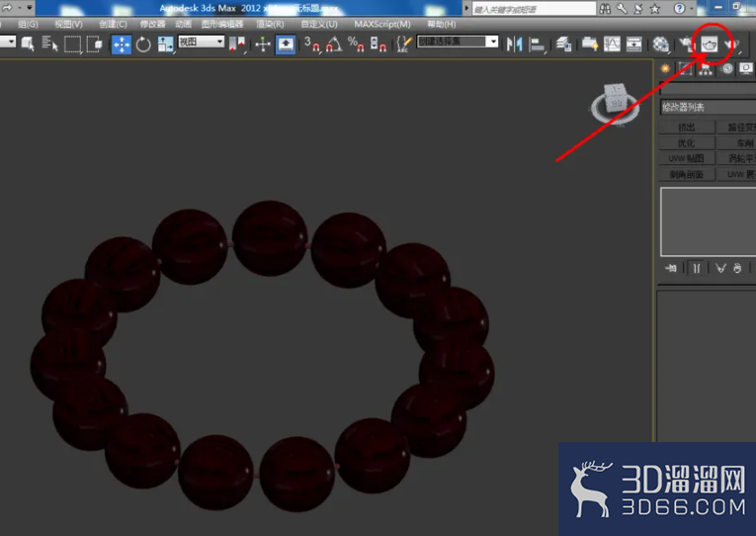Click the Redo arrow in quick access toolbar
Viewport: 756px width, 536px height.
coord(7,8)
